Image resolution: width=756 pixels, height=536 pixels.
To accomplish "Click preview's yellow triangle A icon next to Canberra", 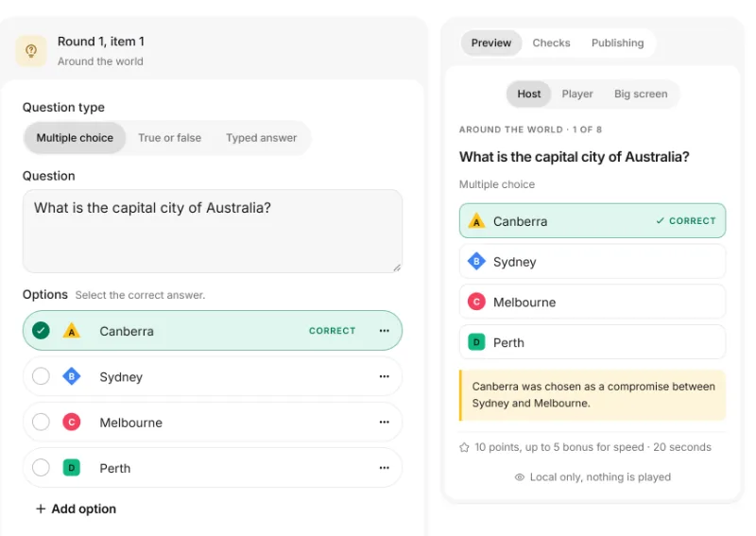I will [x=476, y=221].
